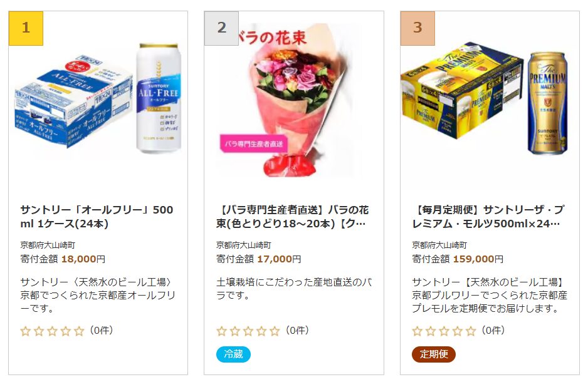Click 京都府大山崎町 under the rose bouquet
588x382 pixels.
click(x=243, y=245)
